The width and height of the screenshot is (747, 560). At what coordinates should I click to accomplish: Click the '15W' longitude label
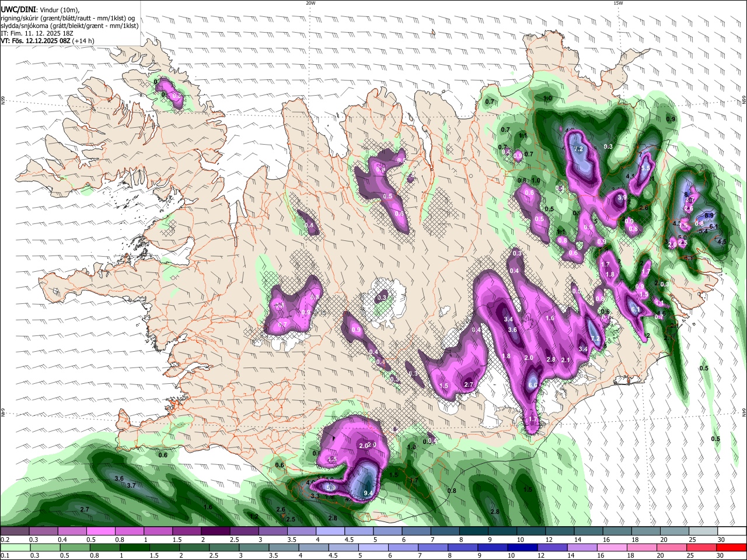pyautogui.click(x=618, y=3)
